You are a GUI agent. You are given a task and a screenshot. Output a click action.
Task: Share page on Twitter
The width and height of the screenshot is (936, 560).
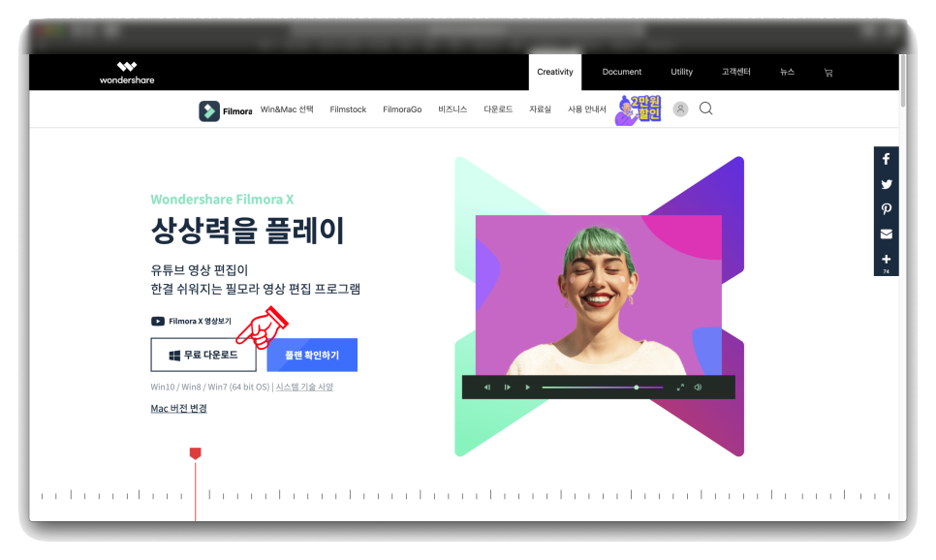(x=887, y=184)
